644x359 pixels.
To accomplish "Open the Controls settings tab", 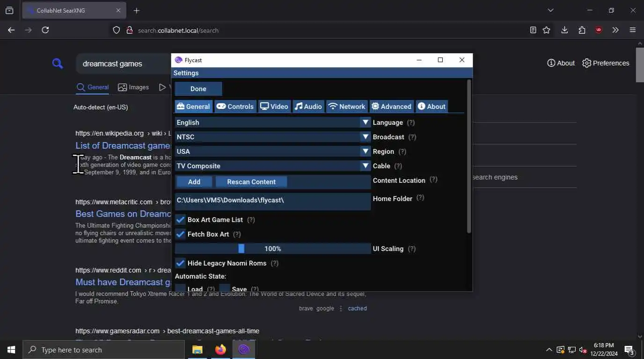I will tap(235, 107).
